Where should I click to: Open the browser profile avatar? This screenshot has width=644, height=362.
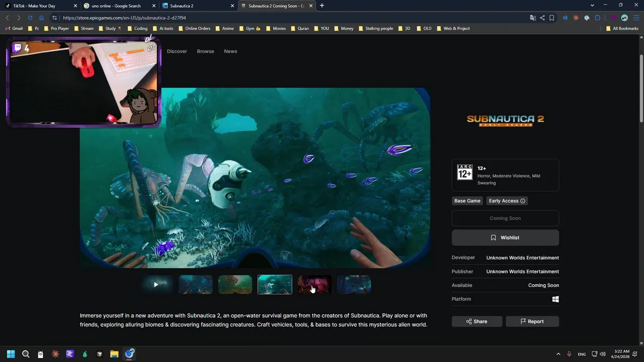click(x=624, y=18)
